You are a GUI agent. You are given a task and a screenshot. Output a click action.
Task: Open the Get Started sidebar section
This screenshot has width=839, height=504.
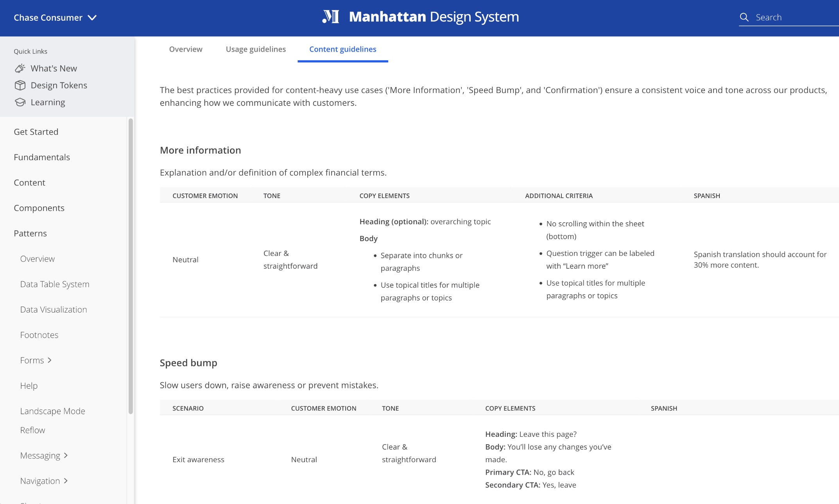pyautogui.click(x=36, y=132)
